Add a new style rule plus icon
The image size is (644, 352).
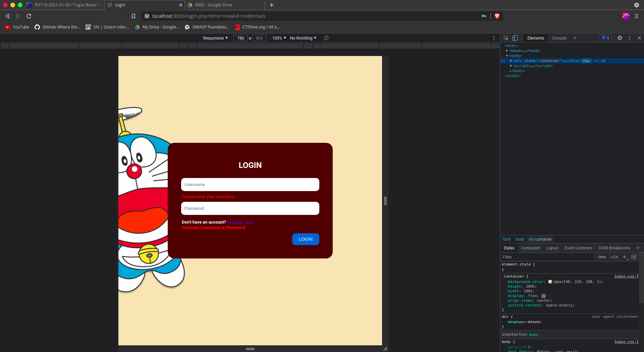pyautogui.click(x=625, y=257)
